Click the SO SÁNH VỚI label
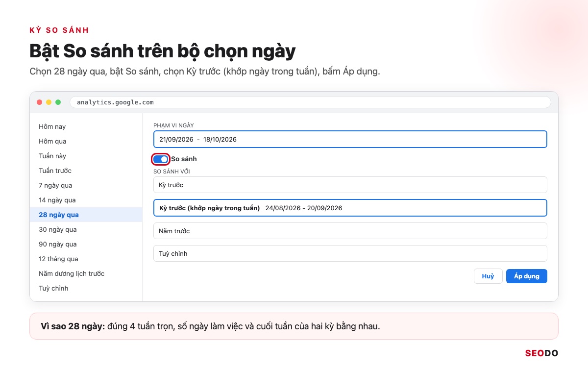588x369 pixels. click(x=171, y=172)
